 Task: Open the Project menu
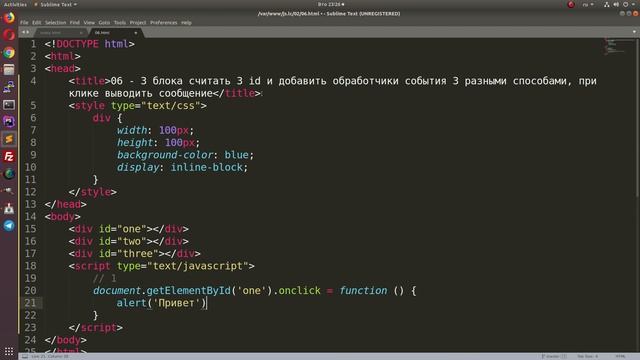[x=138, y=22]
